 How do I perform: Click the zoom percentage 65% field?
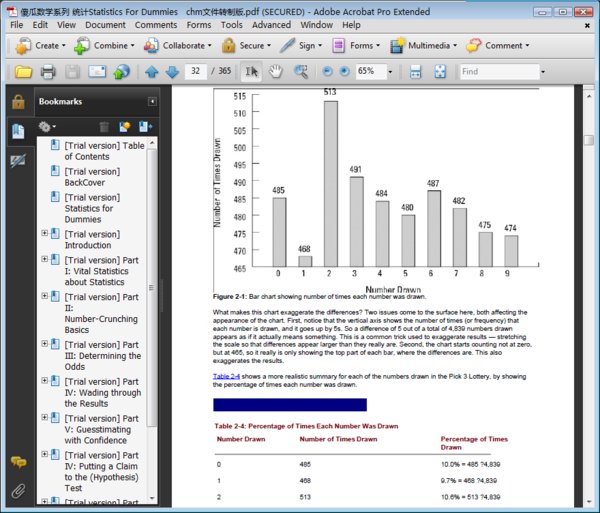[x=370, y=72]
